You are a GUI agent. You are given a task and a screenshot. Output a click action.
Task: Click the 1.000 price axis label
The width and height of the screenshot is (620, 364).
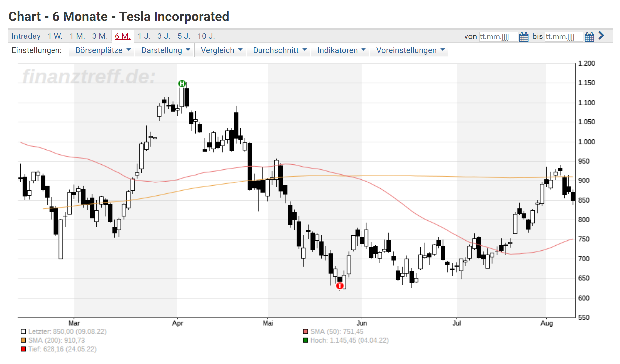[587, 142]
